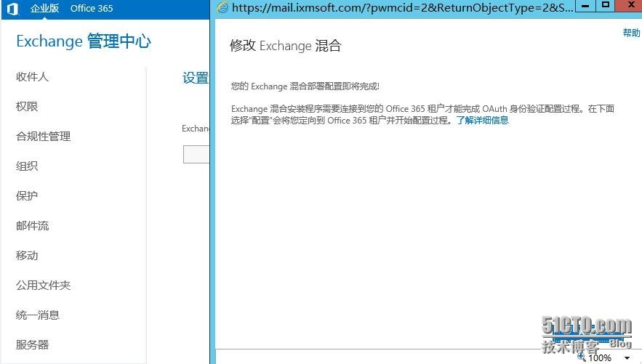Open the 保护 section
Screen dimensions: 642x364
point(27,196)
